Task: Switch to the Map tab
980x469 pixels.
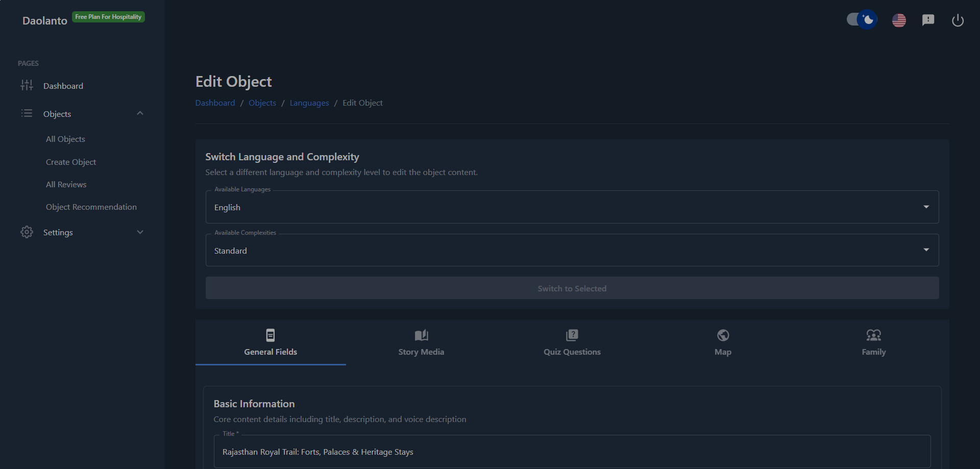Action: point(723,342)
